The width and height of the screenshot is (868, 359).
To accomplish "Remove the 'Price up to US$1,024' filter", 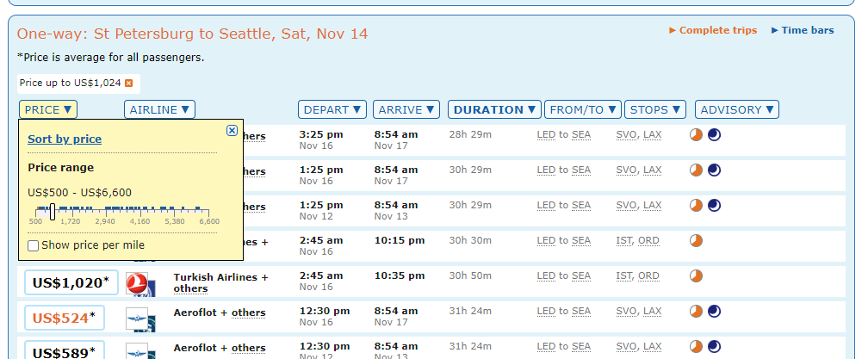I will point(129,83).
